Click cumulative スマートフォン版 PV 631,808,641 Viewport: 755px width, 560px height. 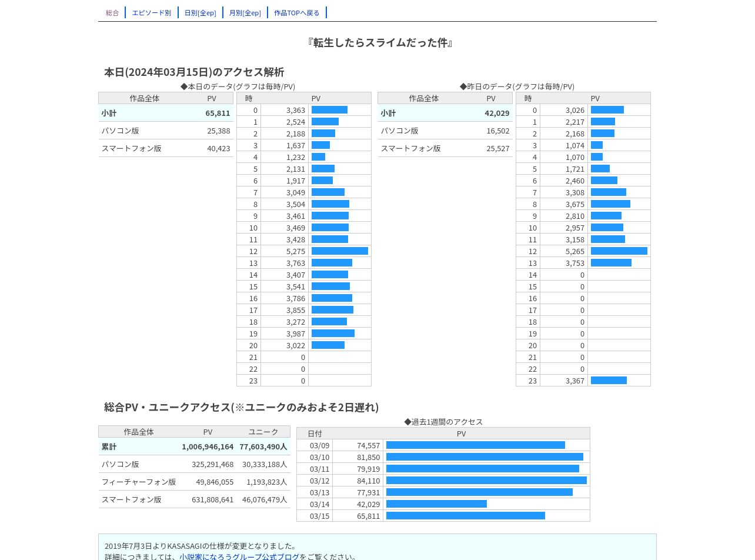[212, 499]
